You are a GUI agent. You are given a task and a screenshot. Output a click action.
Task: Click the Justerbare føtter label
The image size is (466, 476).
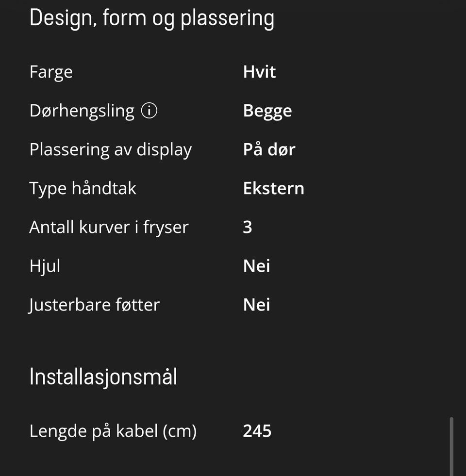[x=94, y=305]
